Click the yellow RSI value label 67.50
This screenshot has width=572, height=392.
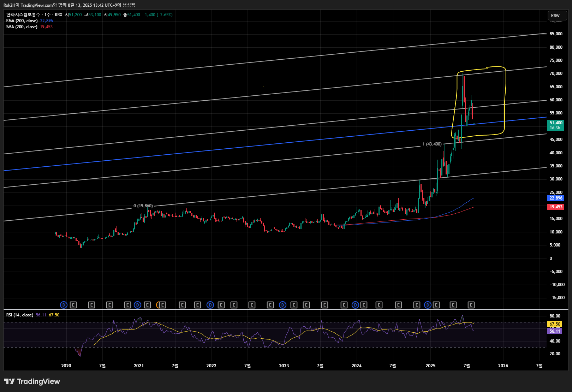click(x=555, y=324)
